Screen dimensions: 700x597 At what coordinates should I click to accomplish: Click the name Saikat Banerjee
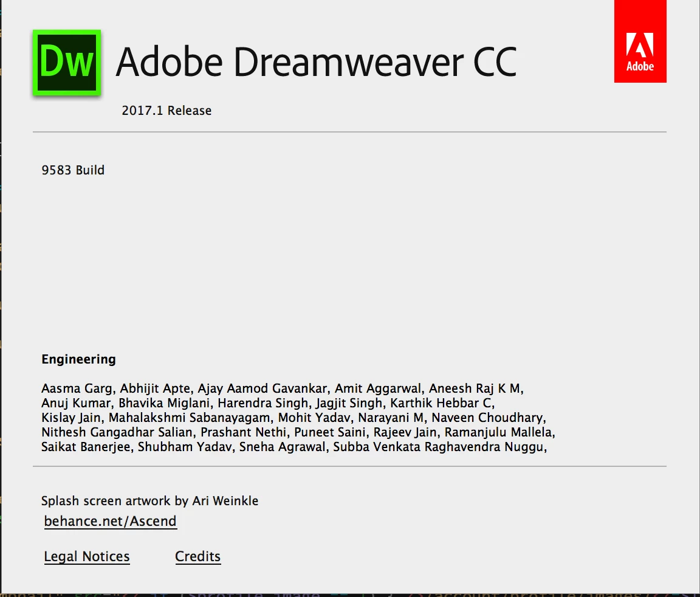[85, 447]
